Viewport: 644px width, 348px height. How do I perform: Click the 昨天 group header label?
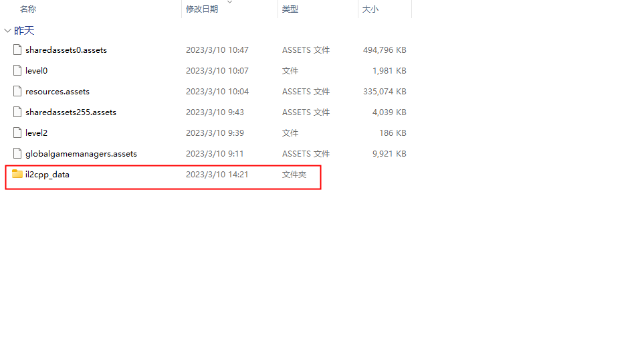24,30
